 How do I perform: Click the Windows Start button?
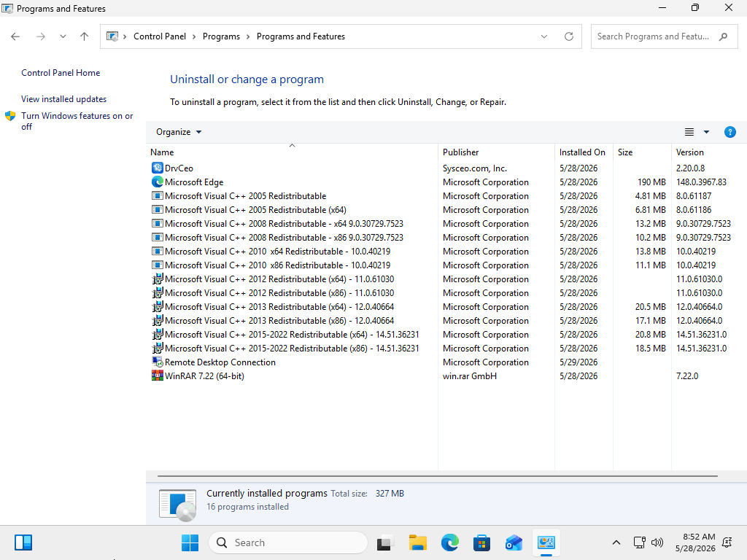pos(190,542)
